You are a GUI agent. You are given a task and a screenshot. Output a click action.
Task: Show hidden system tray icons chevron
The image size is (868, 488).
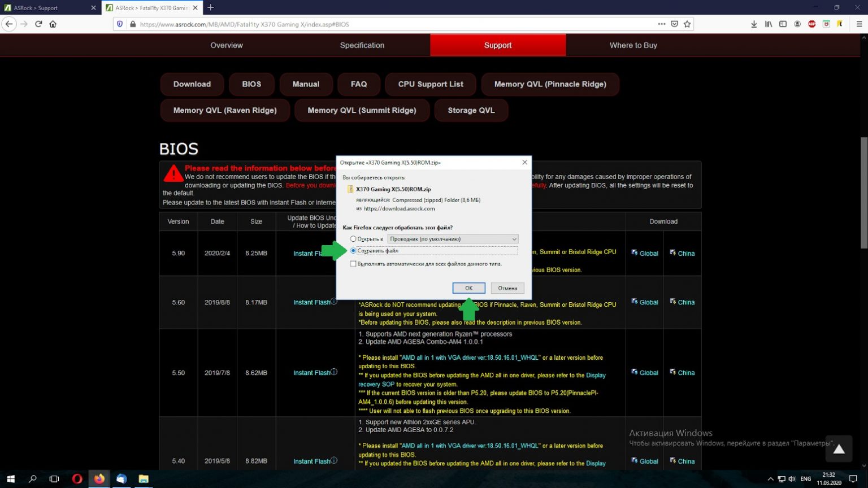(x=770, y=479)
